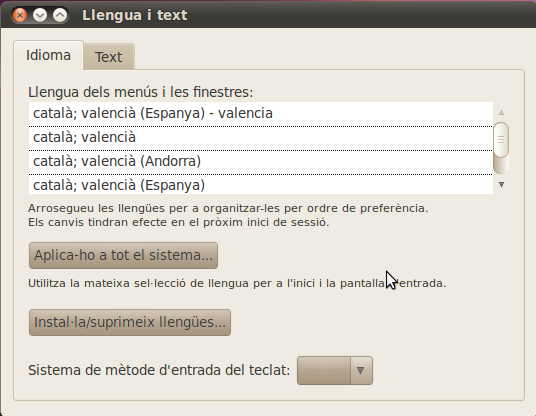The image size is (536, 416).
Task: Expand keyboard input method dropdown arrow
Action: (x=361, y=371)
